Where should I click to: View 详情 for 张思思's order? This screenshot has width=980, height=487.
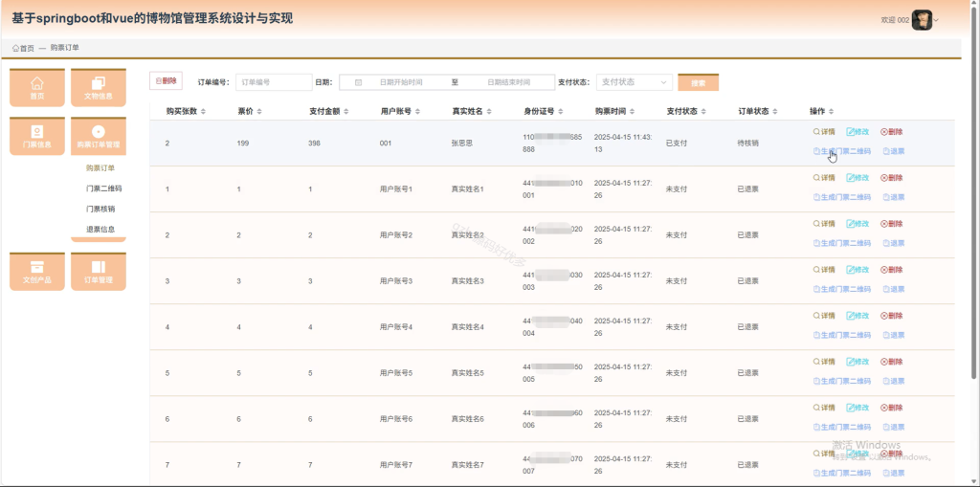pyautogui.click(x=824, y=132)
